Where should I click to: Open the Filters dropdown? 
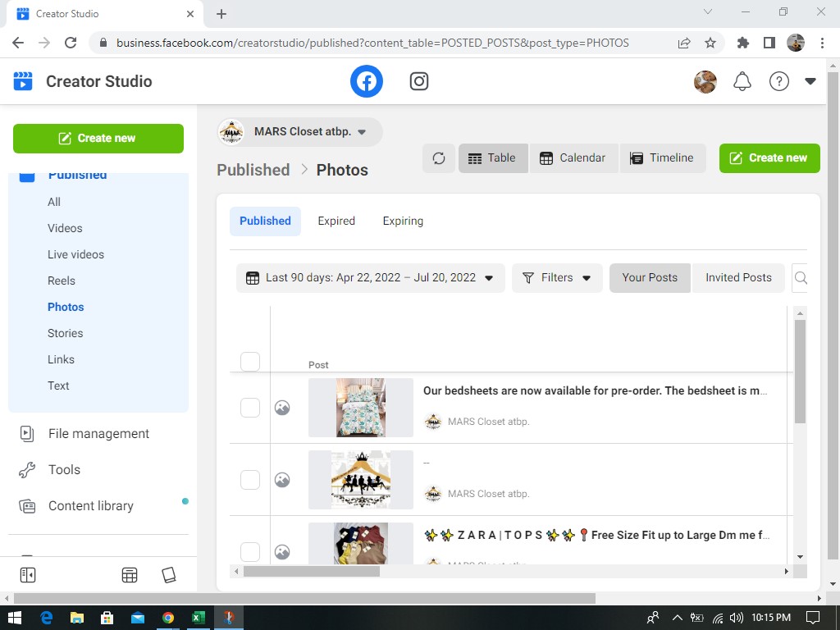[x=557, y=277]
